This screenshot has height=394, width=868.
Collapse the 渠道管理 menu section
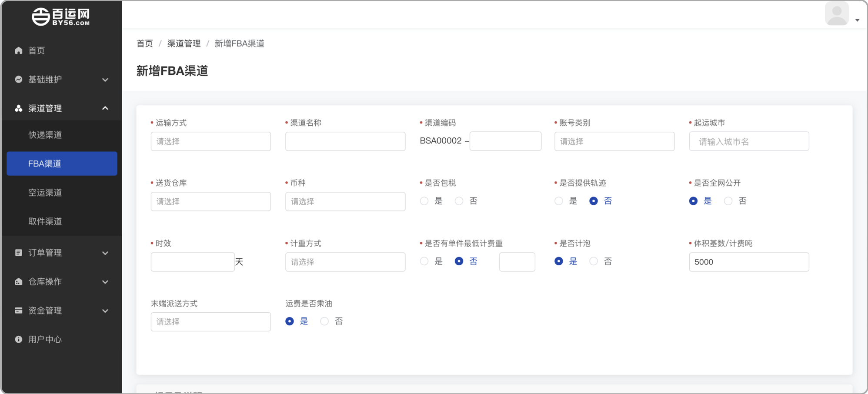click(105, 108)
